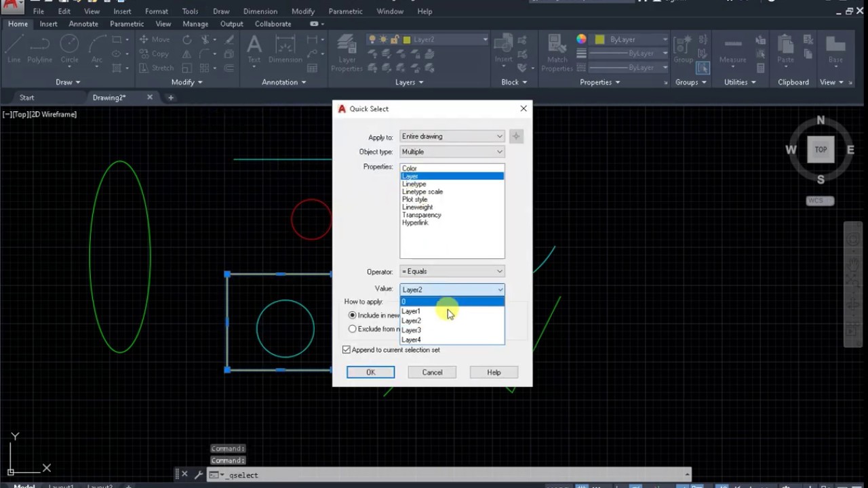
Task: Open the Format menu
Action: 157,12
